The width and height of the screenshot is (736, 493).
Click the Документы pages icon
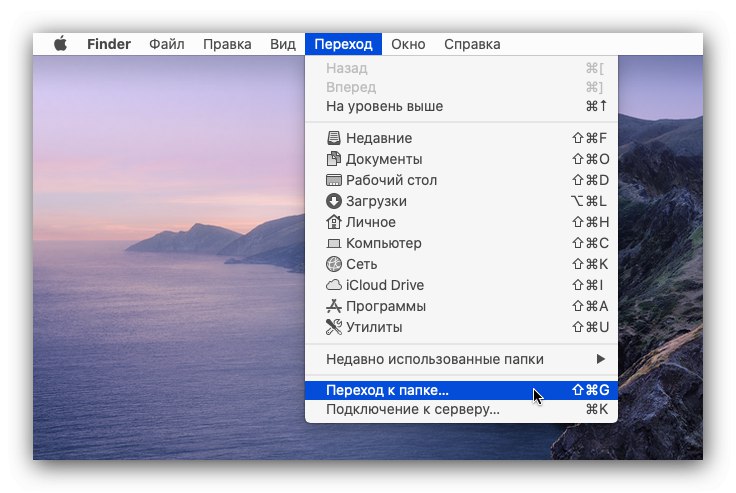click(334, 159)
